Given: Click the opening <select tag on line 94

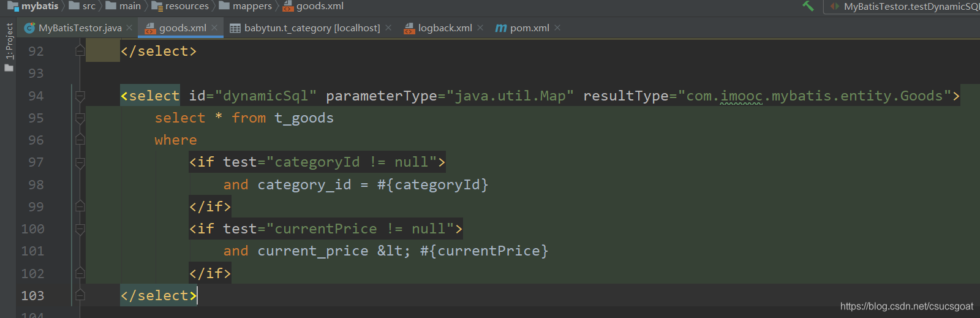Looking at the screenshot, I should point(150,96).
